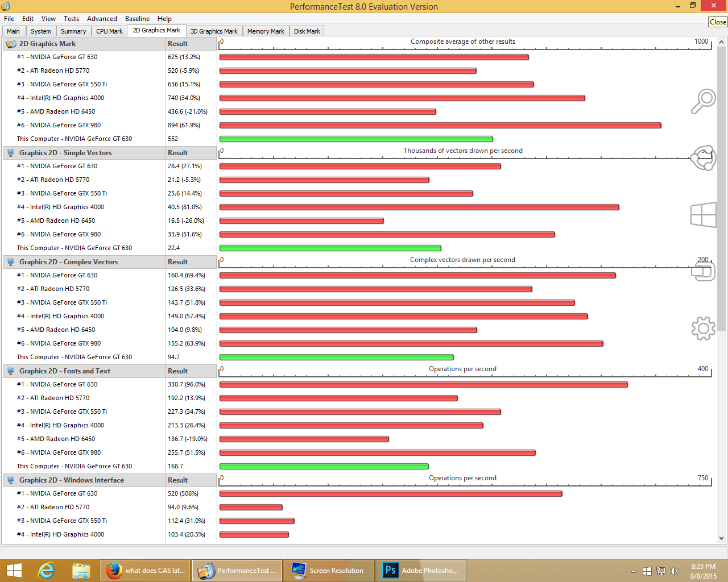Switch to the System tab
Screen dimensions: 728x582
(41, 31)
